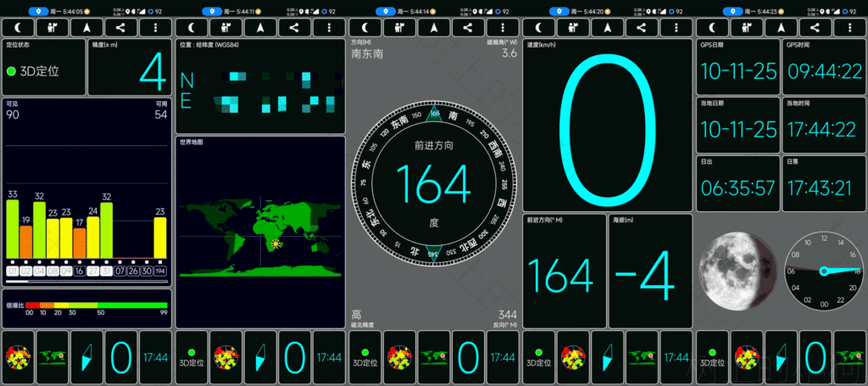Switch to the world map thumbnail below the satellite screen
Screen dimensions: 868x386
53,357
